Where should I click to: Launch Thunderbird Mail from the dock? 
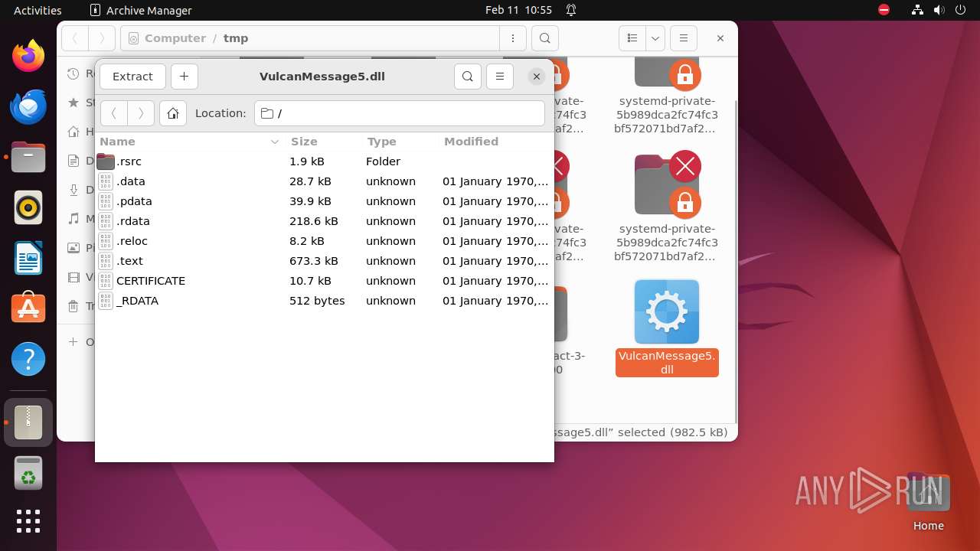click(x=28, y=106)
